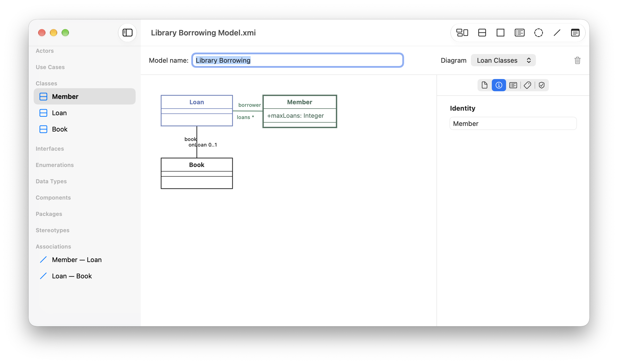This screenshot has width=618, height=364.
Task: Open the Loan Classes diagram dropdown
Action: 503,60
